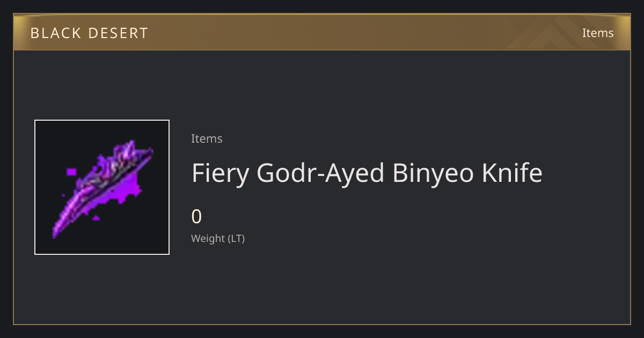Click the small purple square left of knife
This screenshot has width=644, height=338.
(71, 172)
